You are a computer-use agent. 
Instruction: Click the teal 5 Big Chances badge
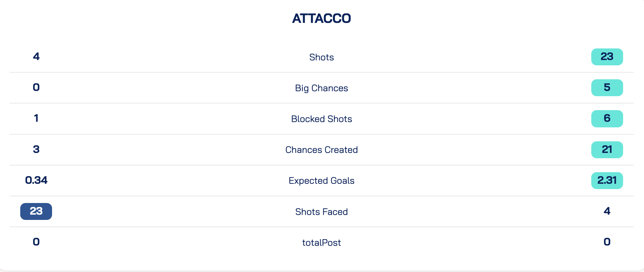(607, 88)
